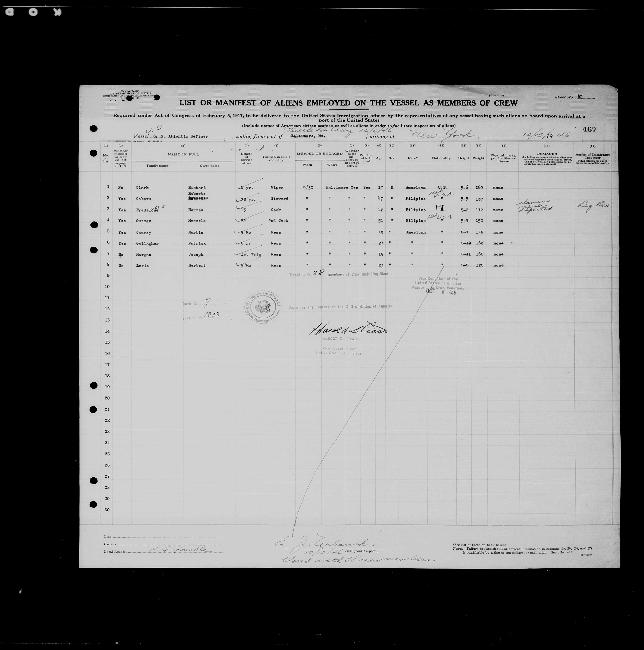This screenshot has height=650, width=644.
Task: Click family name 'Conroy'
Action: coord(144,233)
